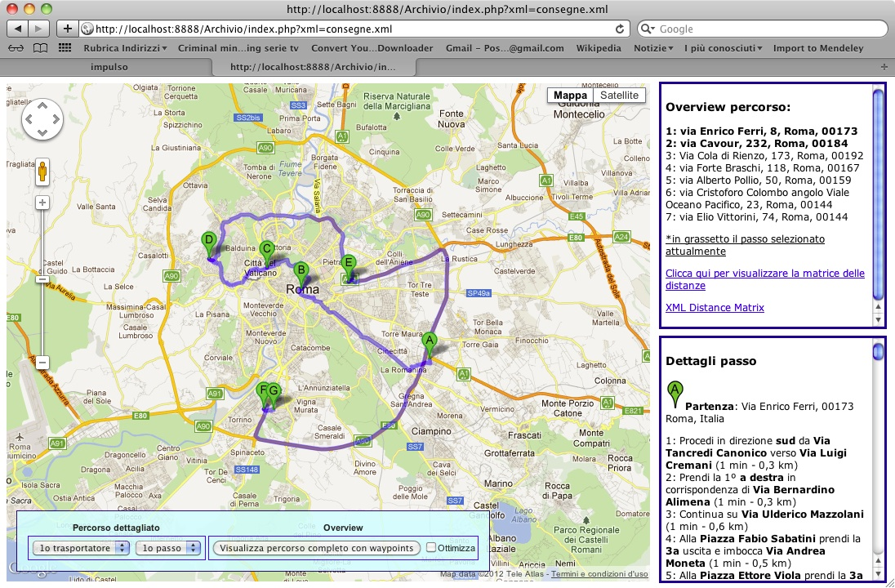Screen dimensions: 895x588
Task: Expand the 'I più conosciuti' bookmarks folder
Action: (724, 48)
